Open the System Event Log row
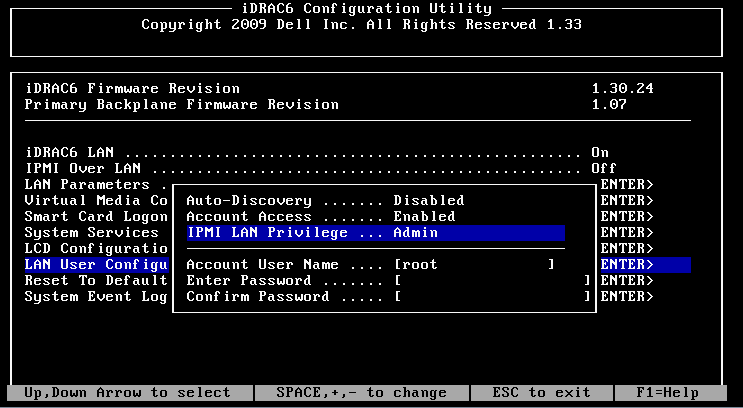 pos(96,297)
